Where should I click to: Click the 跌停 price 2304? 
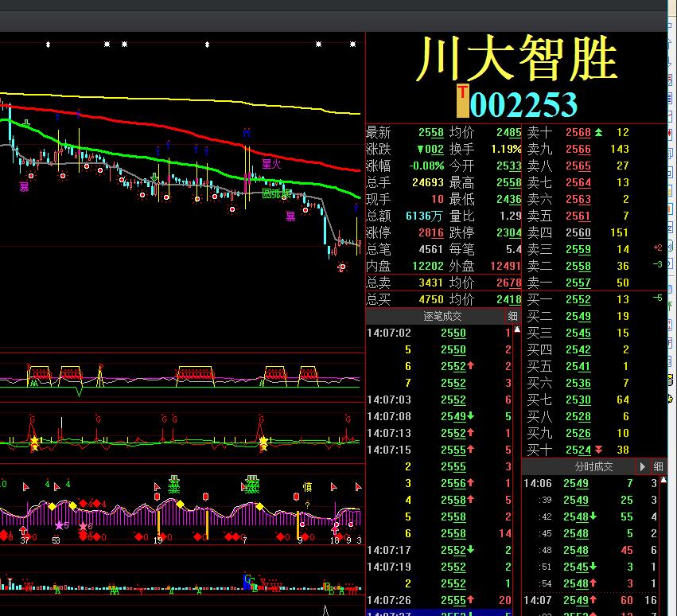[x=509, y=233]
